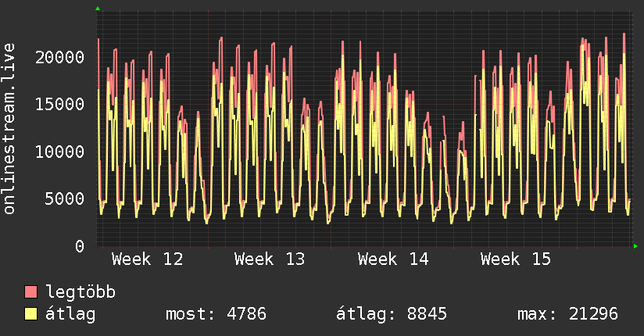Click the pink legtöbb legend swatch

coord(30,291)
